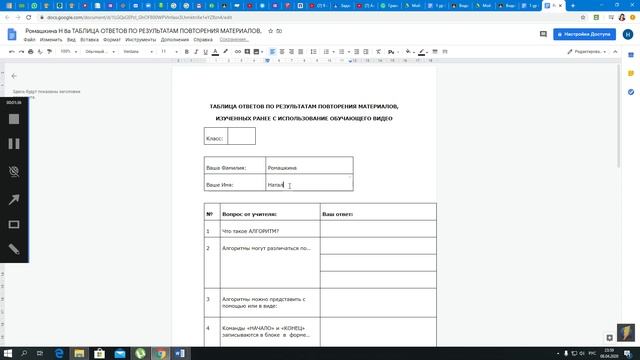640x360 pixels.
Task: Open the Изменить menu
Action: coord(51,40)
